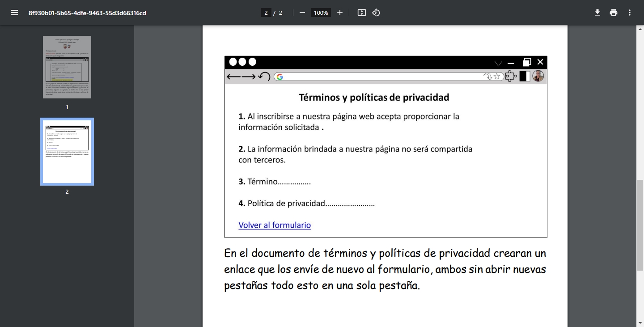Click the Google logo in the address bar

point(280,76)
